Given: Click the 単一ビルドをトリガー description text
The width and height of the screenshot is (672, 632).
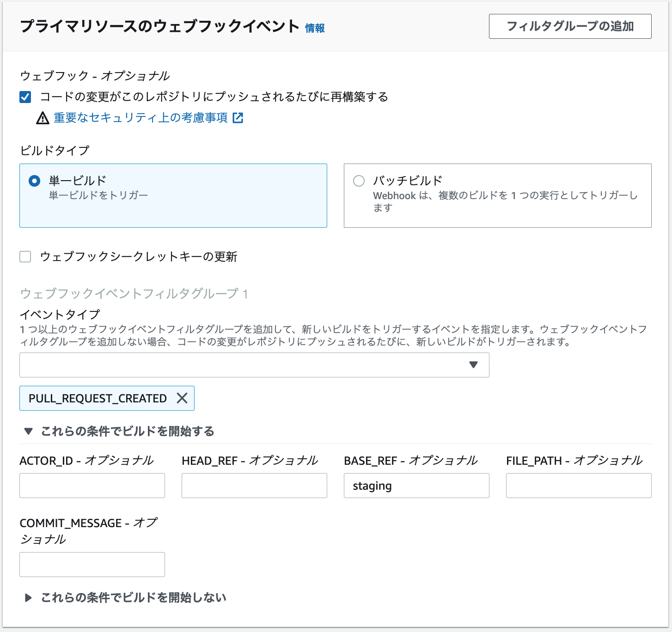Looking at the screenshot, I should click(98, 195).
